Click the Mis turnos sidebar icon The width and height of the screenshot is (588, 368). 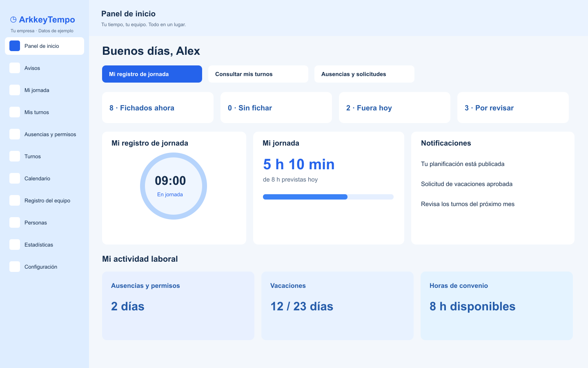[x=15, y=112]
